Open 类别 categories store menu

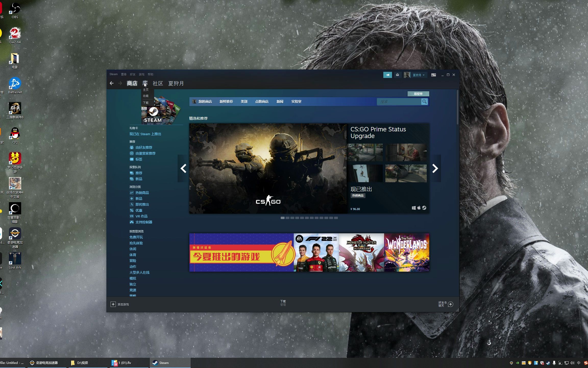244,101
